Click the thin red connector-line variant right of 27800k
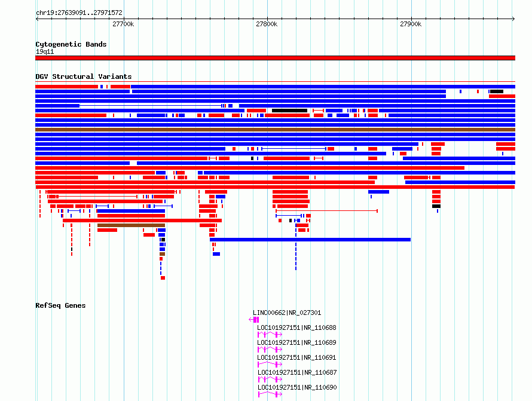Image resolution: width=532 pixels, height=401 pixels. 327,211
